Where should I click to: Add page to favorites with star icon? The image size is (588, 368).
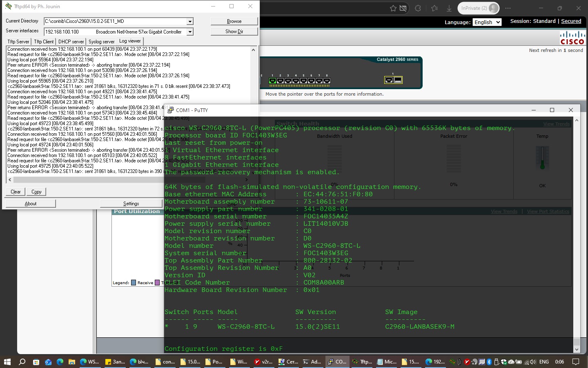tap(393, 8)
